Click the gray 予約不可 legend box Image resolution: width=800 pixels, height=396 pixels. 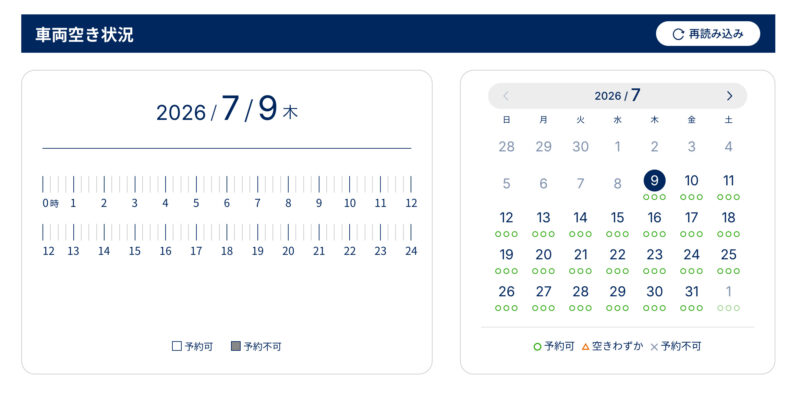[236, 347]
